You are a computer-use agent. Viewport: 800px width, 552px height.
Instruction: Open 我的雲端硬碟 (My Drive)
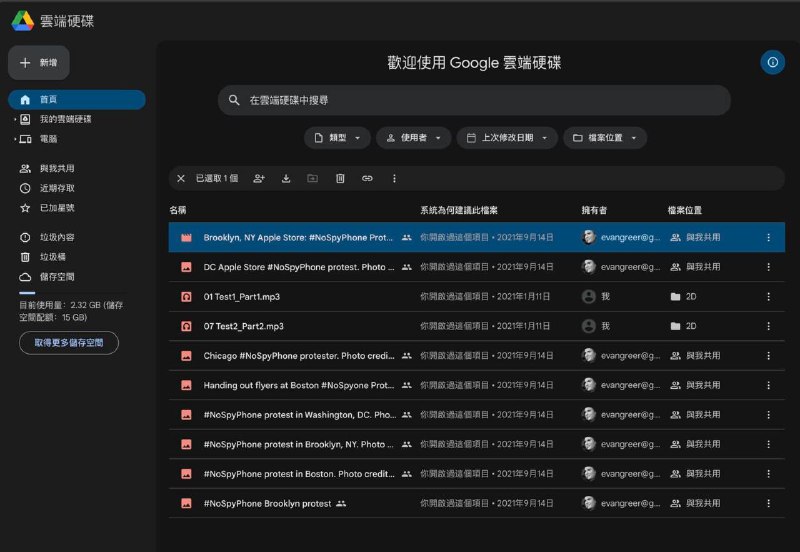(65, 119)
